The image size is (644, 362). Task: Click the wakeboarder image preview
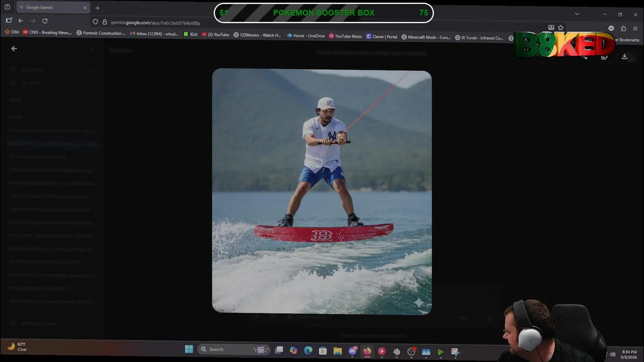[321, 192]
